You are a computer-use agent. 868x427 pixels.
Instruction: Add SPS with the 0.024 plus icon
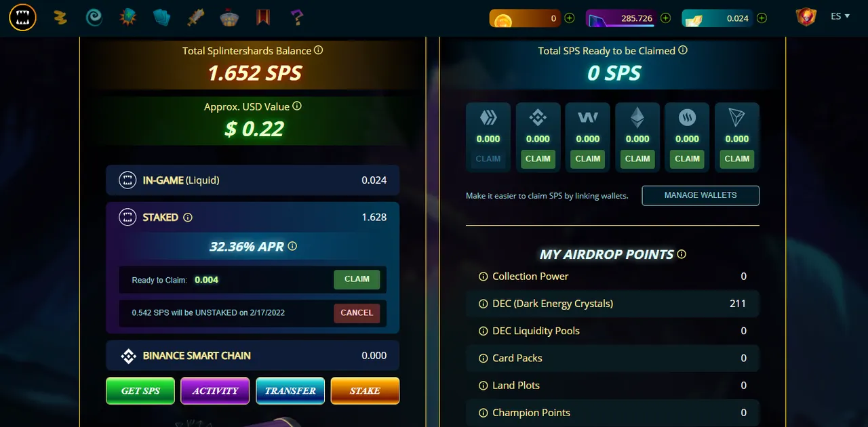click(x=762, y=18)
